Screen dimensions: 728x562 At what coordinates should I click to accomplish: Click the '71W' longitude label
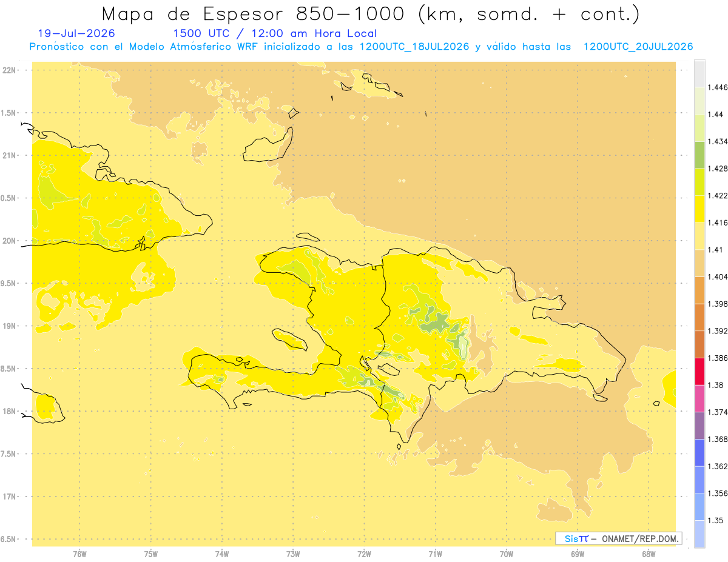coord(435,554)
